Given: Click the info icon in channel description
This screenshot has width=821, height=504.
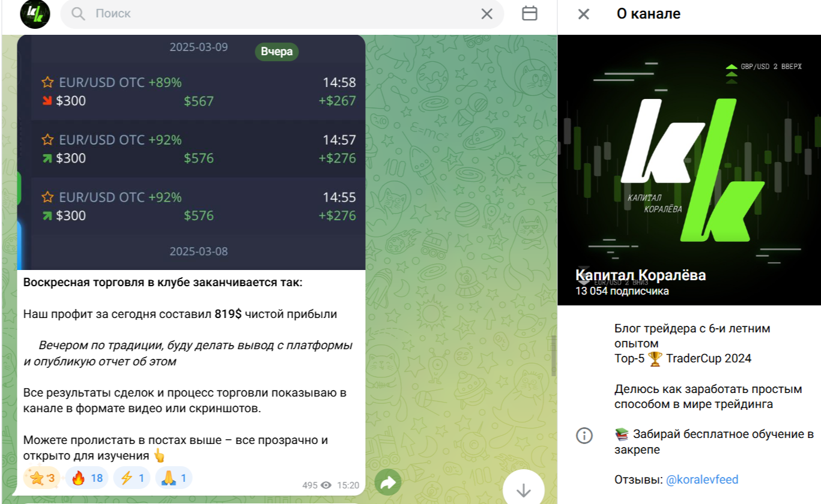Looking at the screenshot, I should [584, 436].
